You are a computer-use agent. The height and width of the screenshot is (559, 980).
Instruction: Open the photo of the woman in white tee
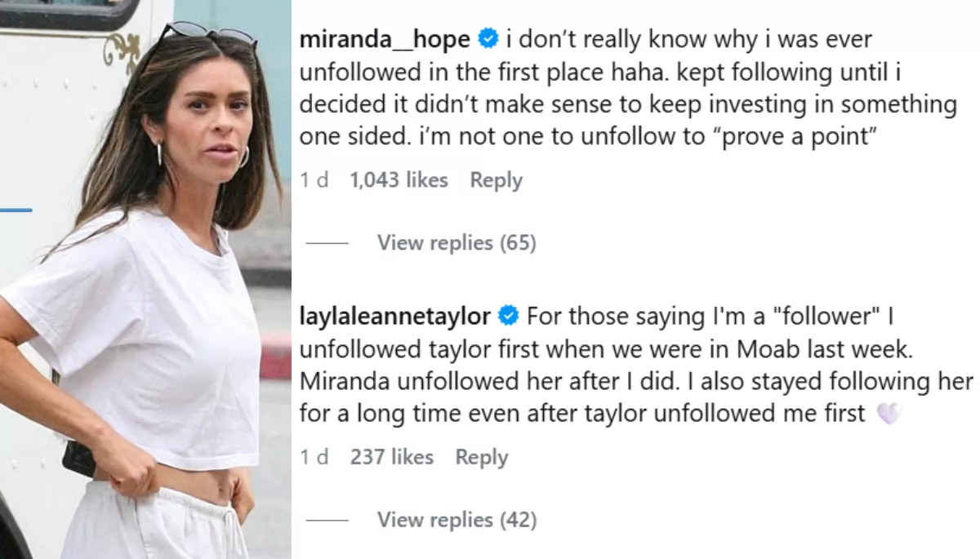145,279
